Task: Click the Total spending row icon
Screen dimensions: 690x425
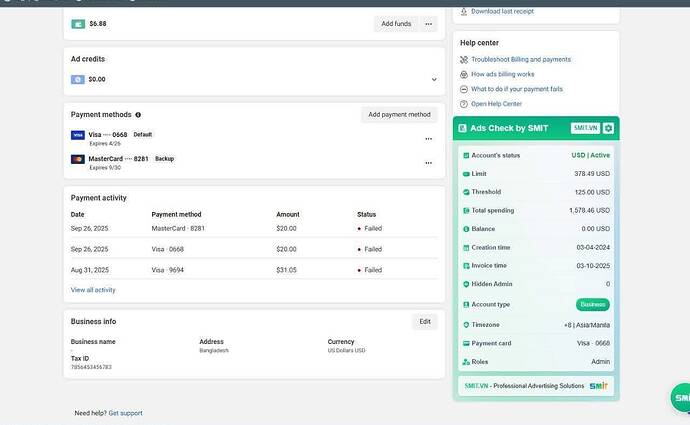Action: [466, 211]
